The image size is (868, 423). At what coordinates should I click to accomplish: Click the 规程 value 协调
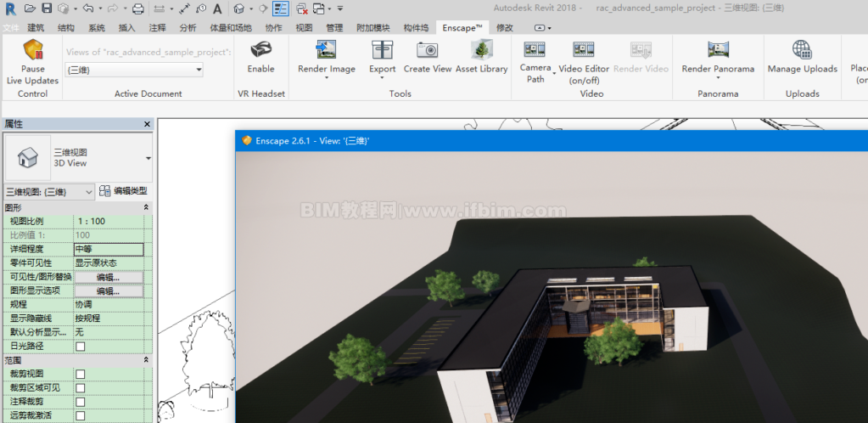point(109,305)
